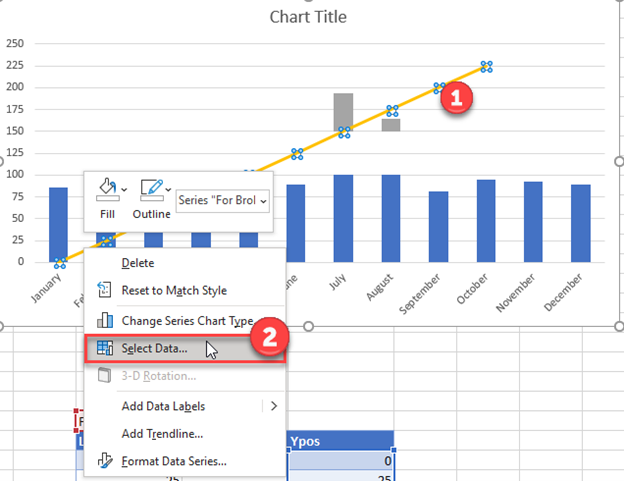Select the gray bar above August

(391, 125)
